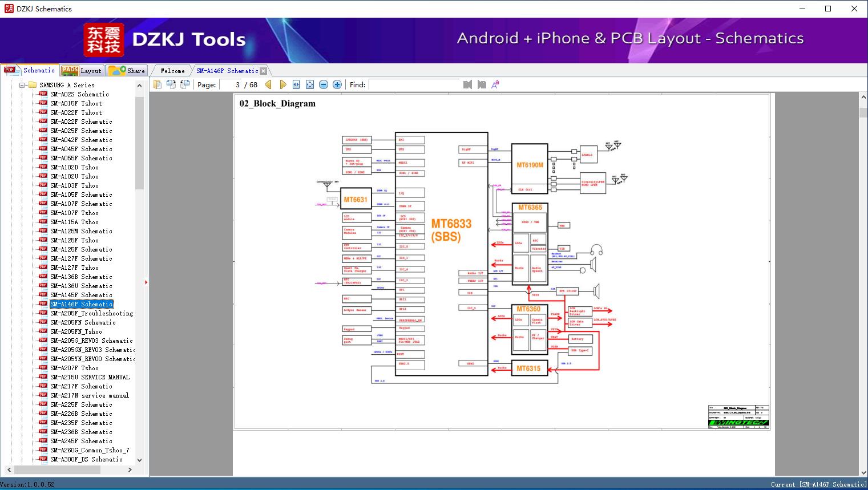Collapse the left panel with red arrow
The width and height of the screenshot is (868, 490).
point(146,282)
